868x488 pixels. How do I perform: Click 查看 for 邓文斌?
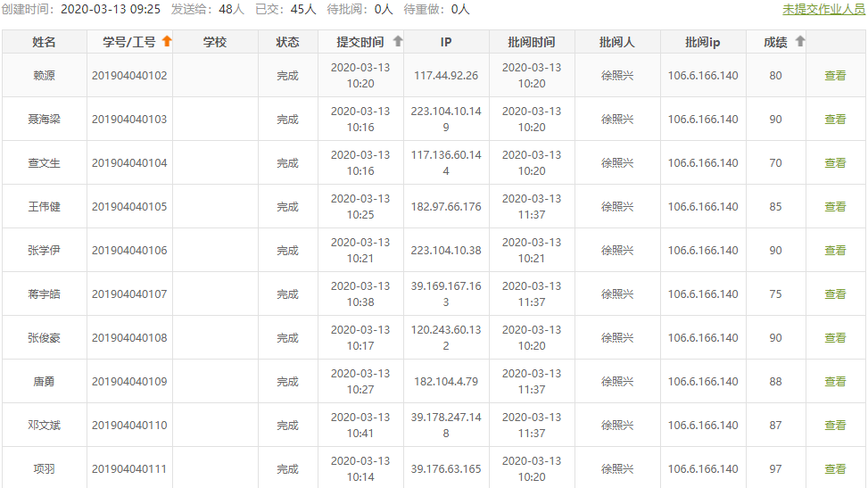point(835,426)
